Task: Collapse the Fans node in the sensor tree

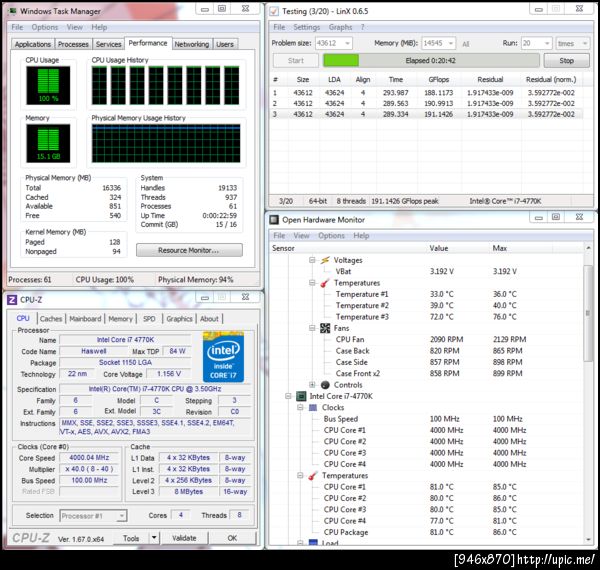Action: pyautogui.click(x=312, y=328)
